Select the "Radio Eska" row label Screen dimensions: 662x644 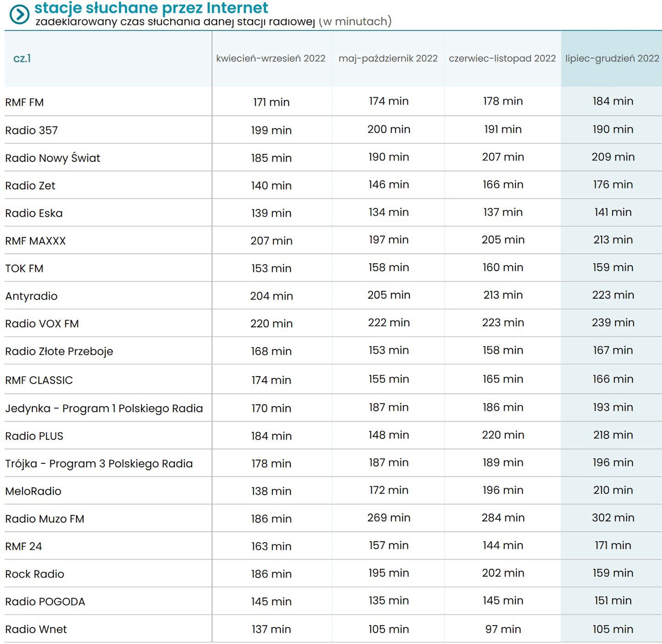tap(34, 213)
